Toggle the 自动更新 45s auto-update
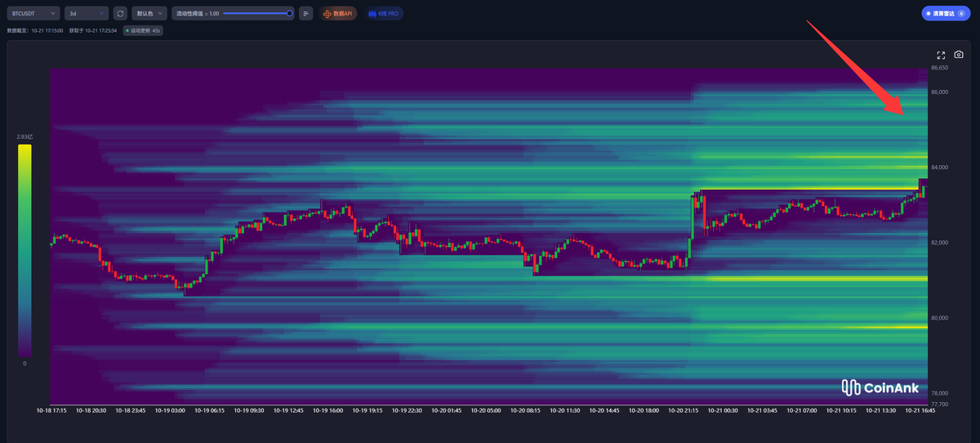 click(142, 30)
